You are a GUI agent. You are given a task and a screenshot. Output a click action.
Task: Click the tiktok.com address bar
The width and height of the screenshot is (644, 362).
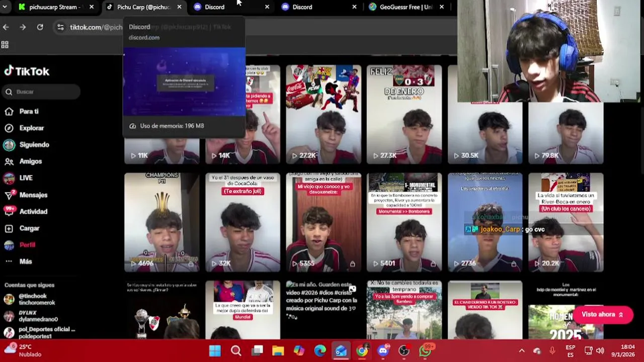[x=96, y=27]
